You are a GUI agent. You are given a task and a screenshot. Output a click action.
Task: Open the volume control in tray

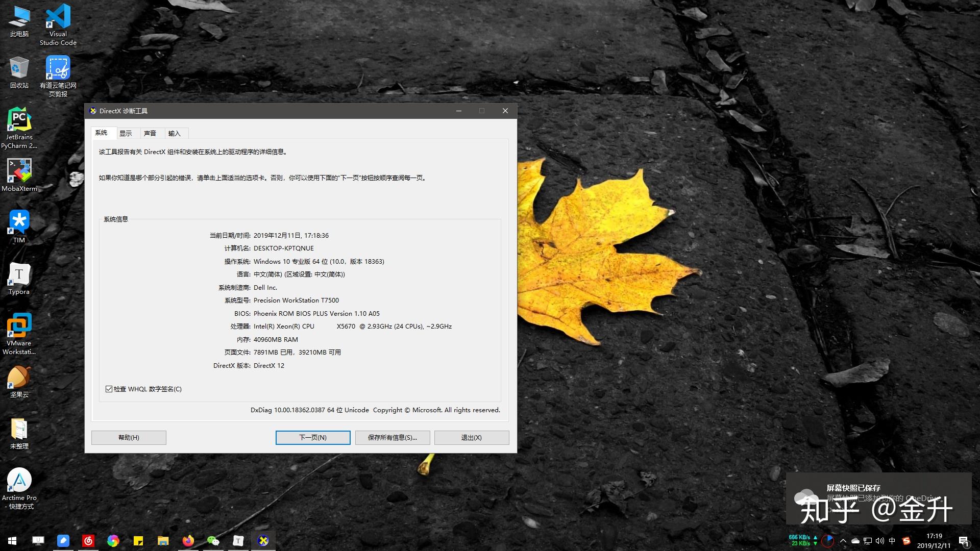(879, 541)
